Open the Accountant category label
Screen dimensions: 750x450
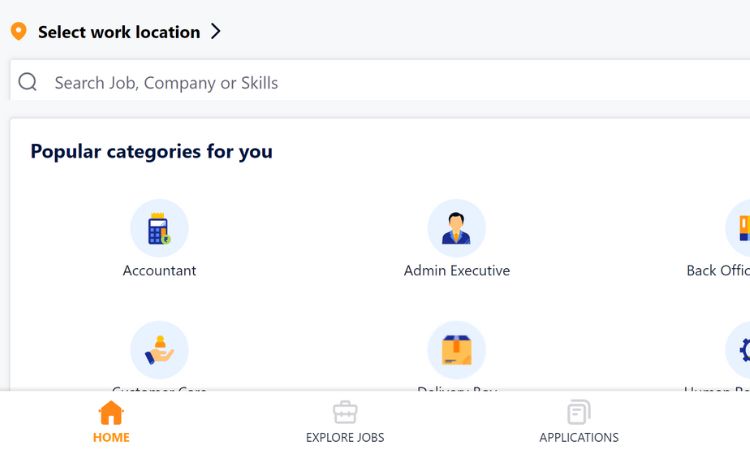point(159,271)
